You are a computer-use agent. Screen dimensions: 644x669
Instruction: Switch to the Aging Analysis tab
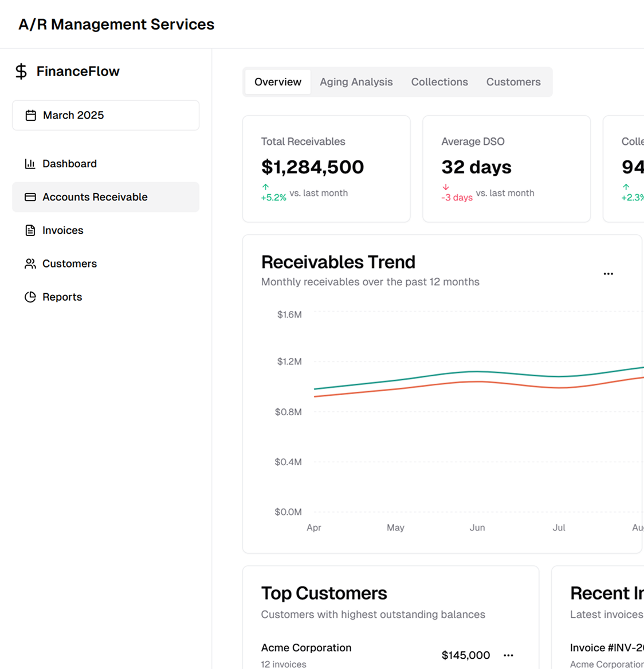pyautogui.click(x=356, y=82)
